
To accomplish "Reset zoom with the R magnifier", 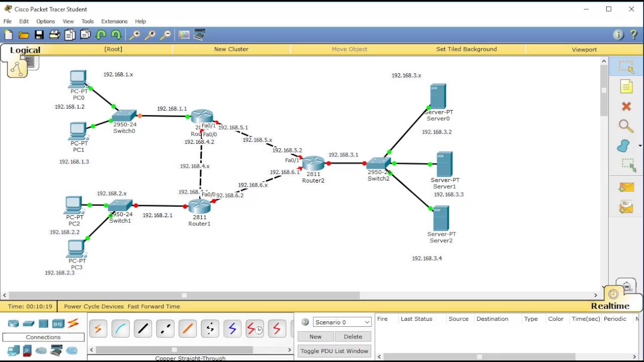I will tap(150, 35).
